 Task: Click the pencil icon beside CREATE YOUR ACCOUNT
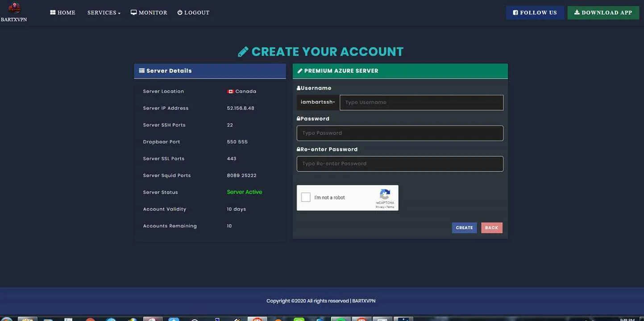pos(243,52)
